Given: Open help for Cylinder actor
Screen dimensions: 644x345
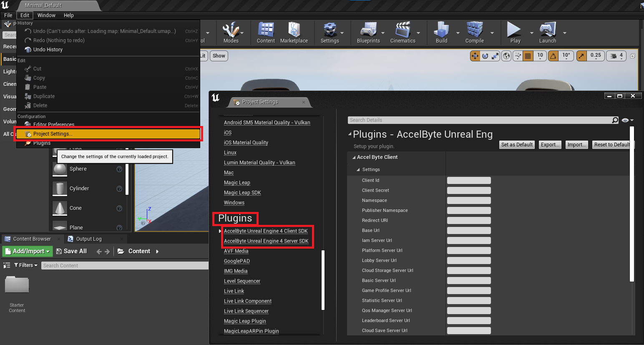Looking at the screenshot, I should [119, 189].
